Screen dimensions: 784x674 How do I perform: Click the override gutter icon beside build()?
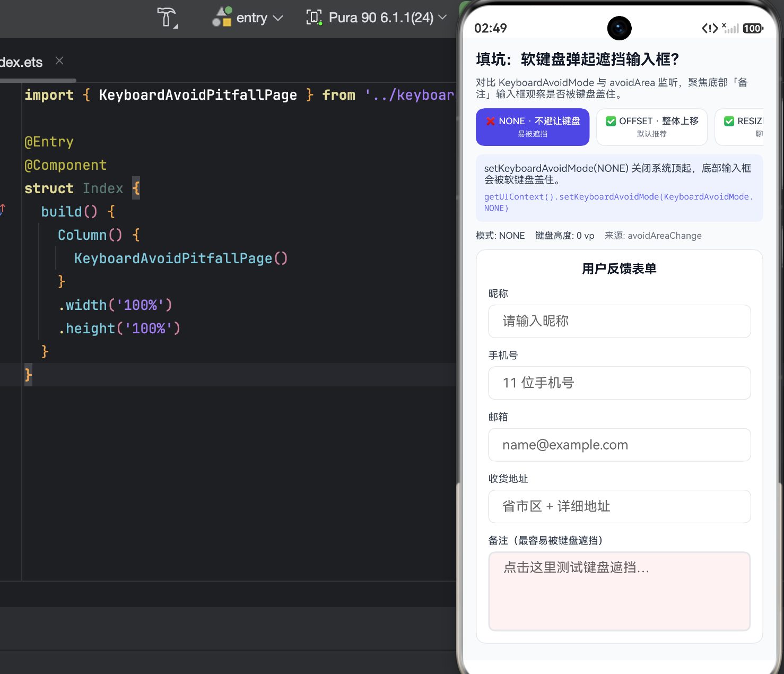(x=3, y=210)
